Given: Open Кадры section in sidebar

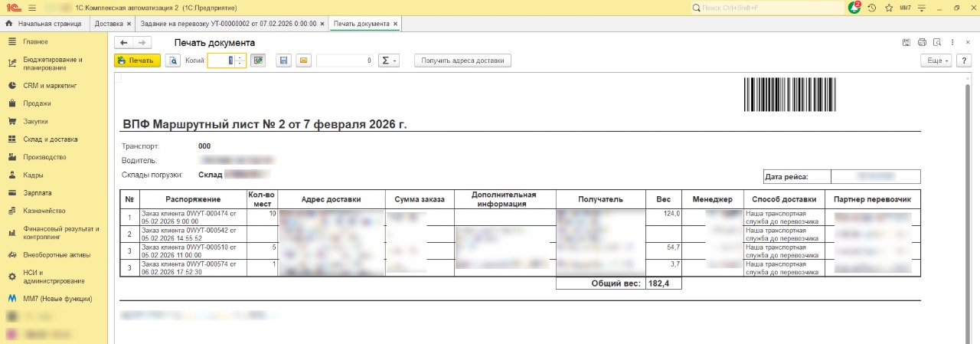Looking at the screenshot, I should (54, 175).
